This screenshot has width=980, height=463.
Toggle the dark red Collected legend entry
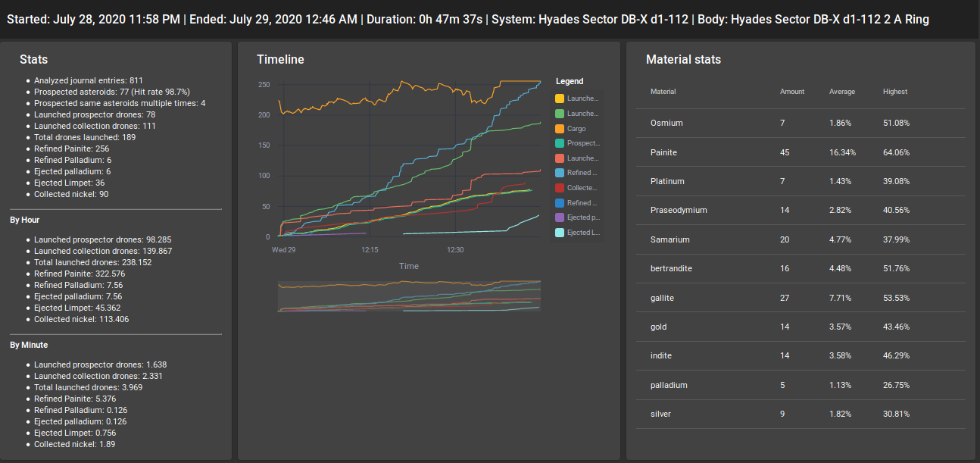click(x=577, y=188)
